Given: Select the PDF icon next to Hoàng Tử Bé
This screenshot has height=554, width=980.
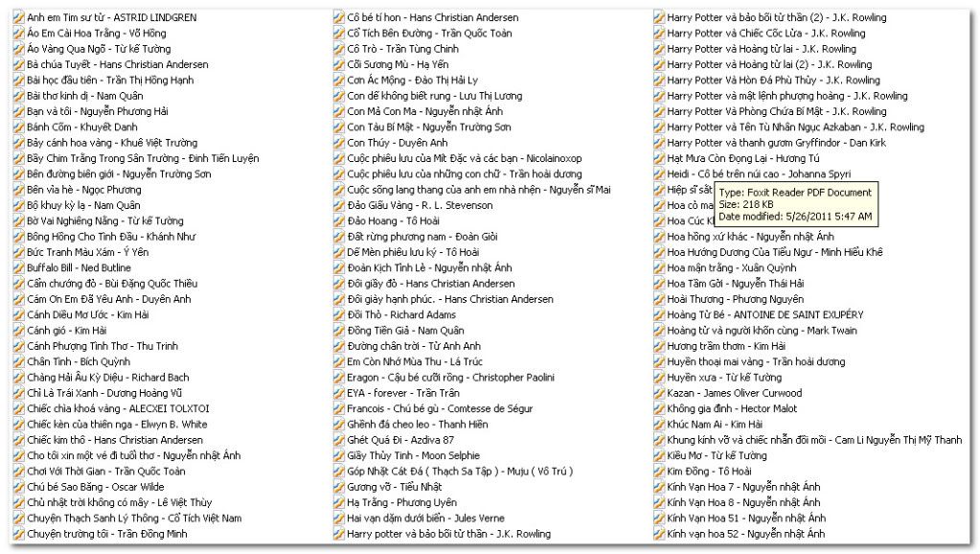Looking at the screenshot, I should click(x=659, y=314).
